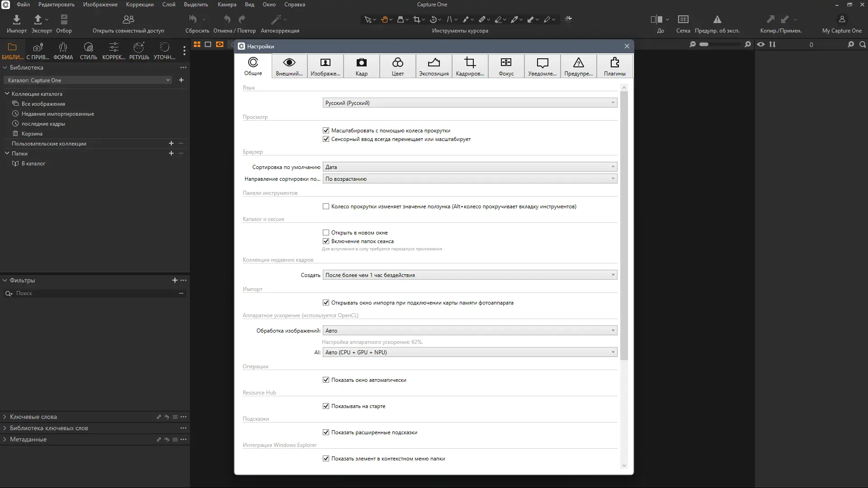Open the Style tool tab icon
Image resolution: width=868 pixels, height=488 pixels.
pyautogui.click(x=88, y=47)
